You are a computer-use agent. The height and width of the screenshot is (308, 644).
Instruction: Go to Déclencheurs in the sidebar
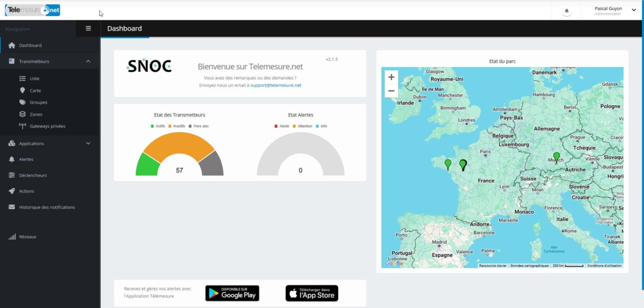click(33, 175)
